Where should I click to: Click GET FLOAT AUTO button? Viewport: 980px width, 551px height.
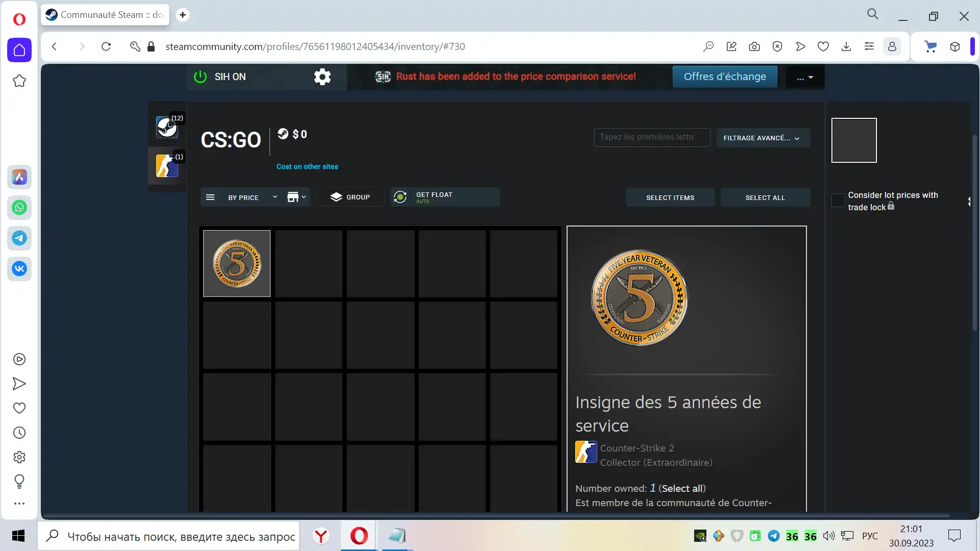445,197
